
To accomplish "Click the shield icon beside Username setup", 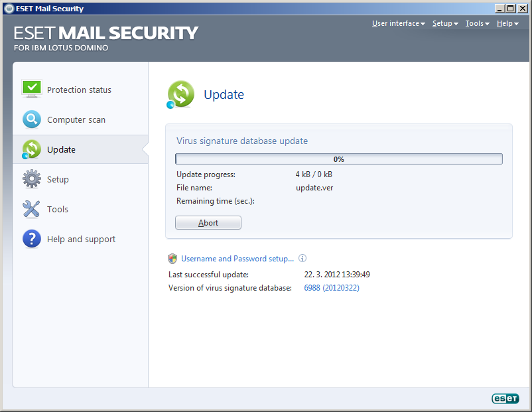I will click(172, 259).
